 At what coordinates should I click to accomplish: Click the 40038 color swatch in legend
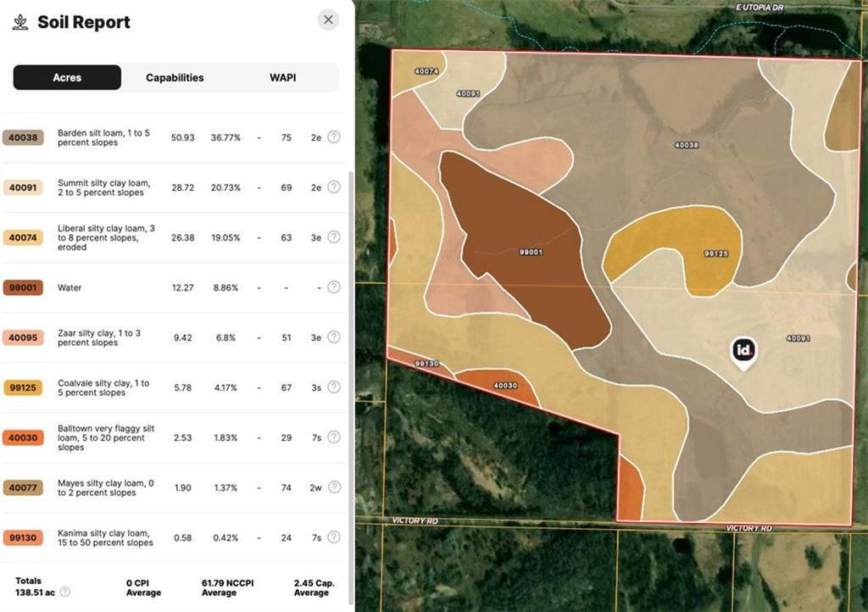pos(23,138)
